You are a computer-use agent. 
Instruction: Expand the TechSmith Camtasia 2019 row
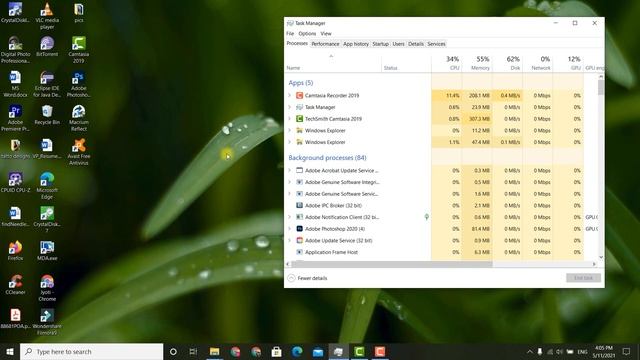point(290,119)
